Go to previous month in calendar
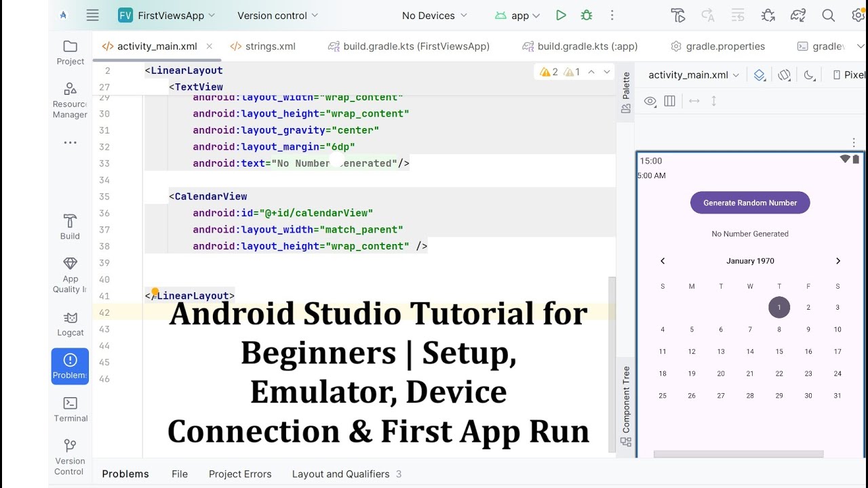868x488 pixels. point(663,261)
